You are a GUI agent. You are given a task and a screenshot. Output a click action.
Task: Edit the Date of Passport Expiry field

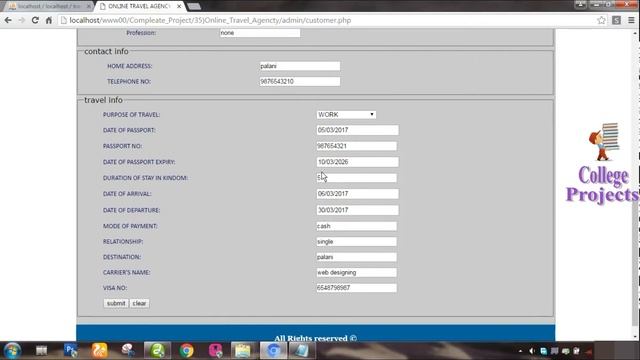coord(357,162)
